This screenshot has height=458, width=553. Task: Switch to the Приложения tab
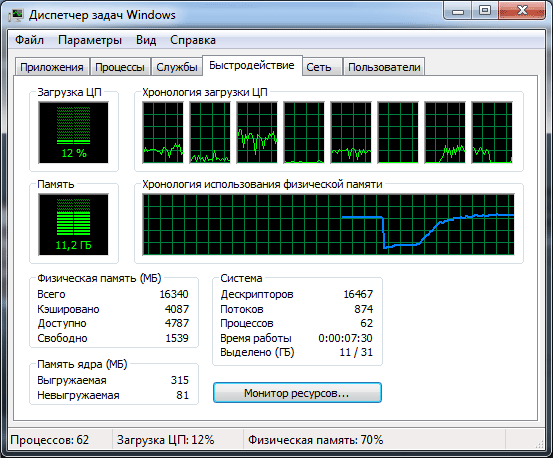[52, 67]
